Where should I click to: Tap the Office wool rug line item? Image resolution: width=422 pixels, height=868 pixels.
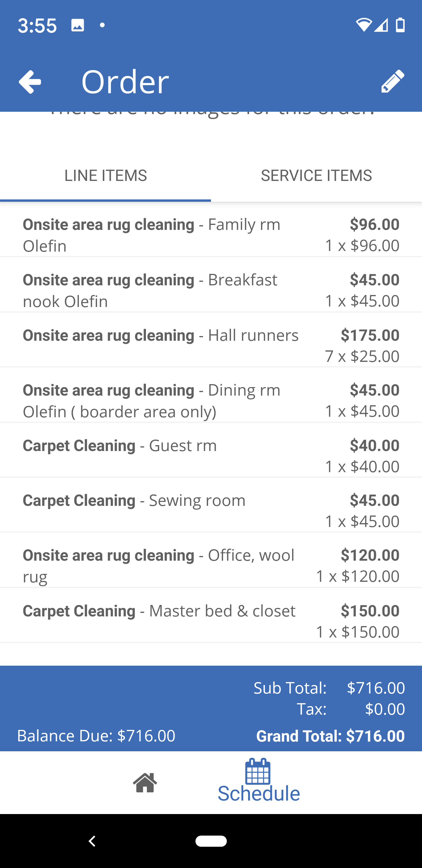coord(211,565)
